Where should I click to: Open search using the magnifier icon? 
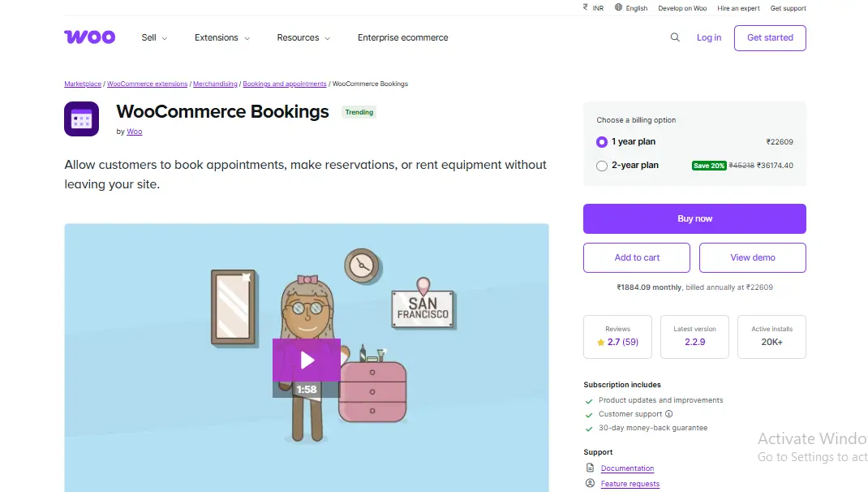point(675,37)
